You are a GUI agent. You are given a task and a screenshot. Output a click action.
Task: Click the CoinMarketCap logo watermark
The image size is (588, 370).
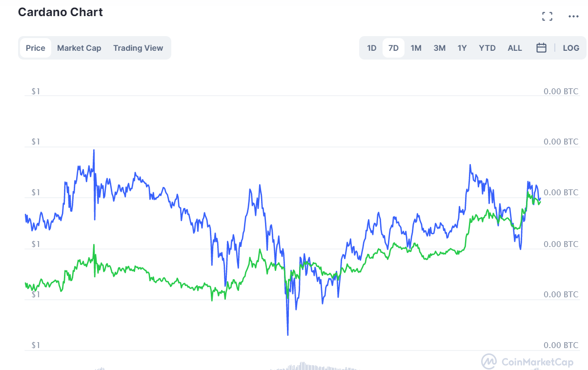527,362
